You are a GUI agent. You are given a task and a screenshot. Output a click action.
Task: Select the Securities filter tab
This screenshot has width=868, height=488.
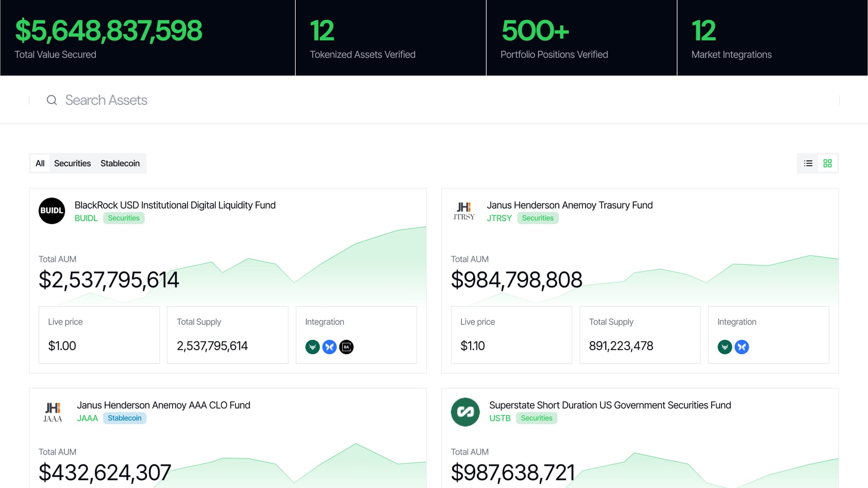[72, 163]
